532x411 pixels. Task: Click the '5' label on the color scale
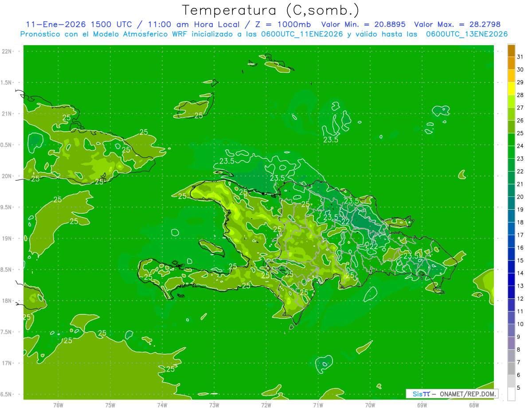pyautogui.click(x=519, y=388)
